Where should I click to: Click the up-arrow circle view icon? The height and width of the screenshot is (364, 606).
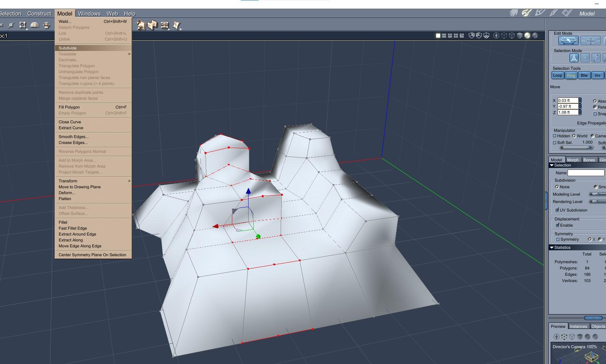tap(496, 35)
